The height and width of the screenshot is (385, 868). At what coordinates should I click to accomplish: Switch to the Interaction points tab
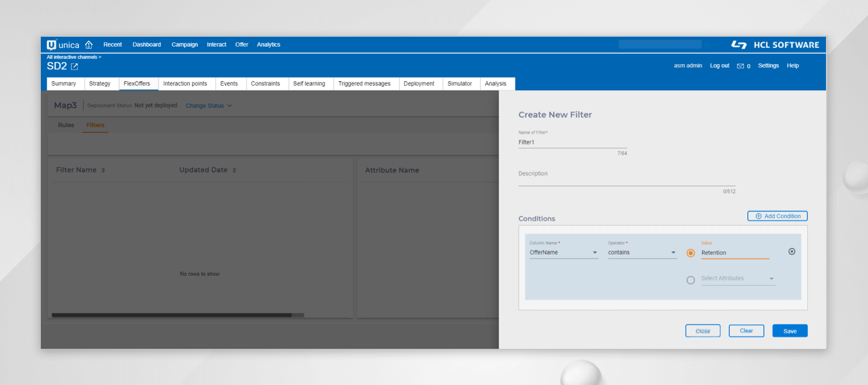(185, 83)
